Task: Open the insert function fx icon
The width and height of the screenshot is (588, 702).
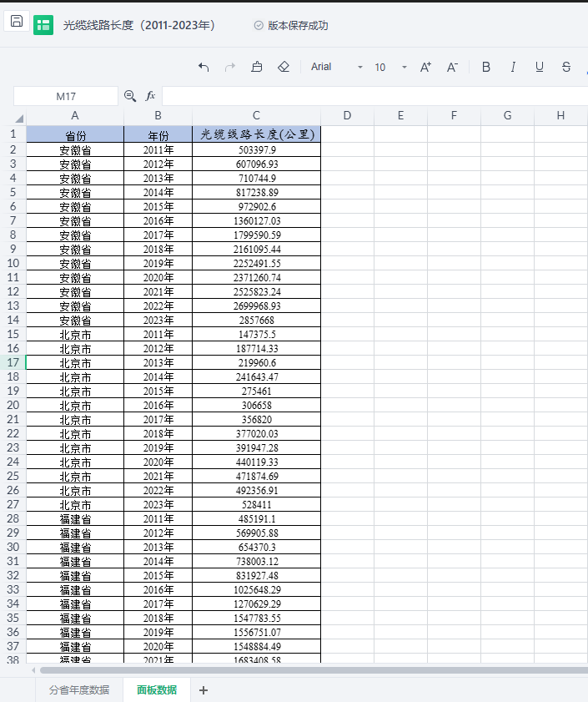Action: (x=150, y=96)
